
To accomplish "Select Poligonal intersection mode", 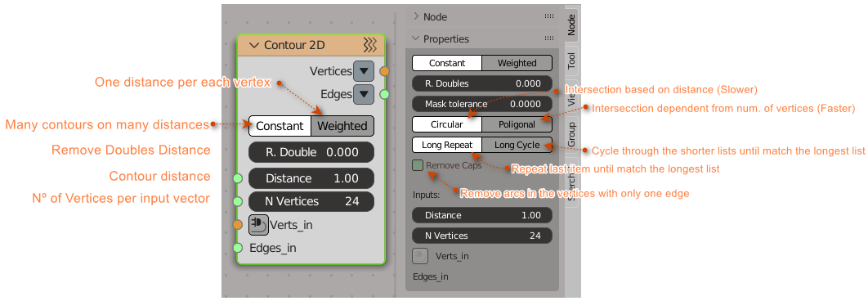I will click(517, 124).
